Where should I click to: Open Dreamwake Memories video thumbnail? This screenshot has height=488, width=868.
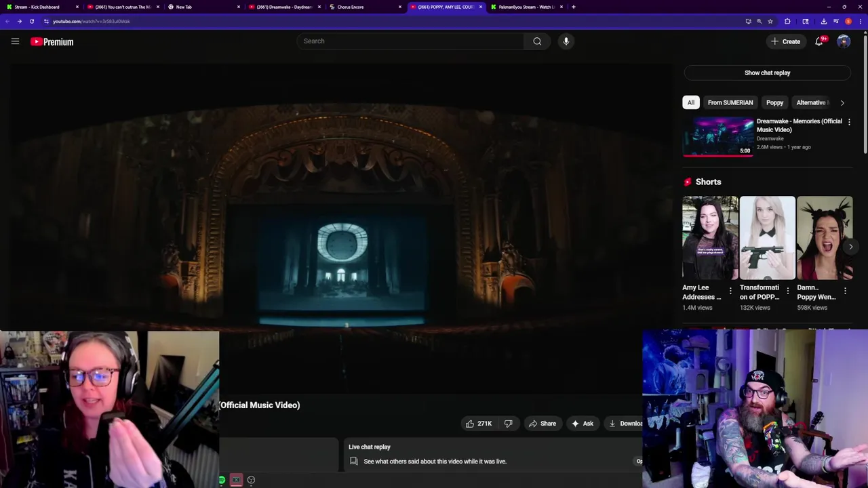coord(718,136)
